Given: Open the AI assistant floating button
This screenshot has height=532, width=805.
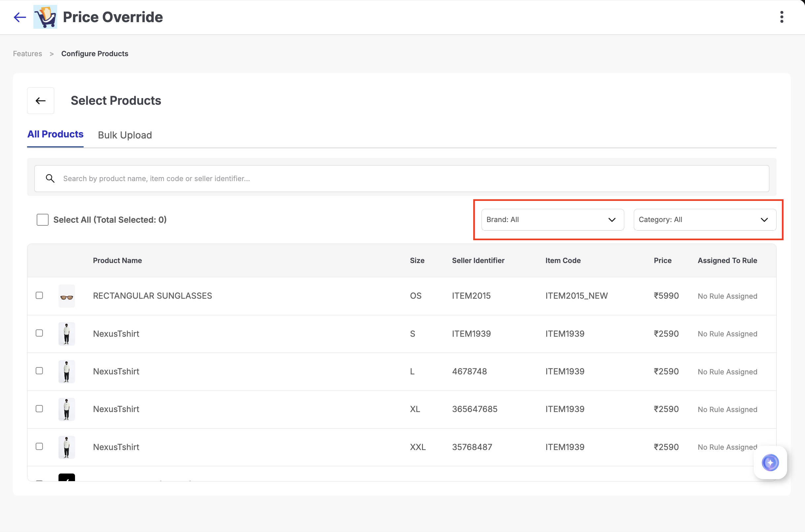Looking at the screenshot, I should point(770,463).
